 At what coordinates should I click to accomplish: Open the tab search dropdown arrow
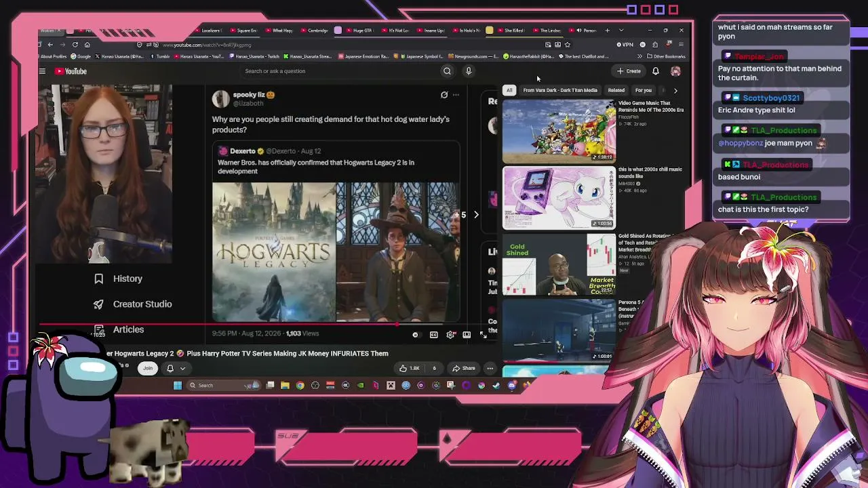[x=621, y=30]
